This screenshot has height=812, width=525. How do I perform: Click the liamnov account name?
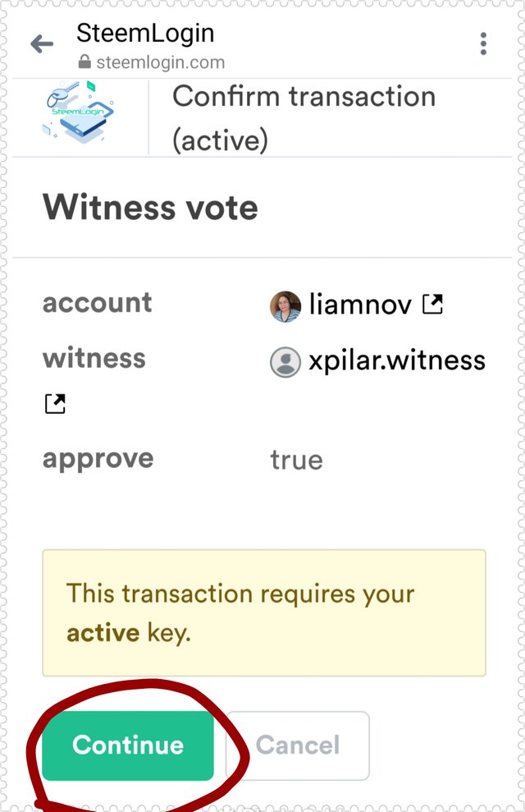coord(359,305)
